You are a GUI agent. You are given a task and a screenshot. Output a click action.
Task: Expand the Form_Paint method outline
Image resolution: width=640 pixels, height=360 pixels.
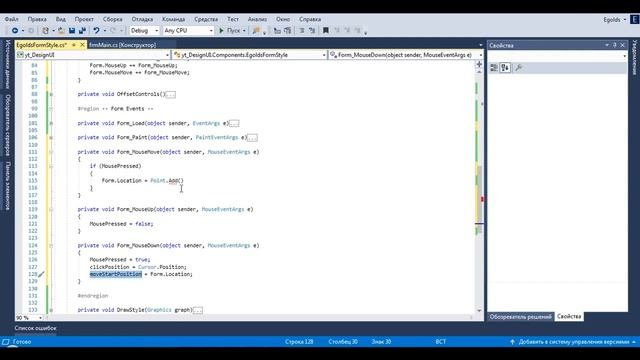(x=51, y=138)
